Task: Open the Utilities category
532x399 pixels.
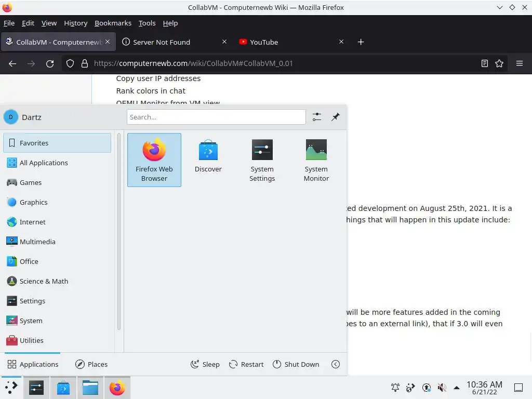Action: click(57, 340)
